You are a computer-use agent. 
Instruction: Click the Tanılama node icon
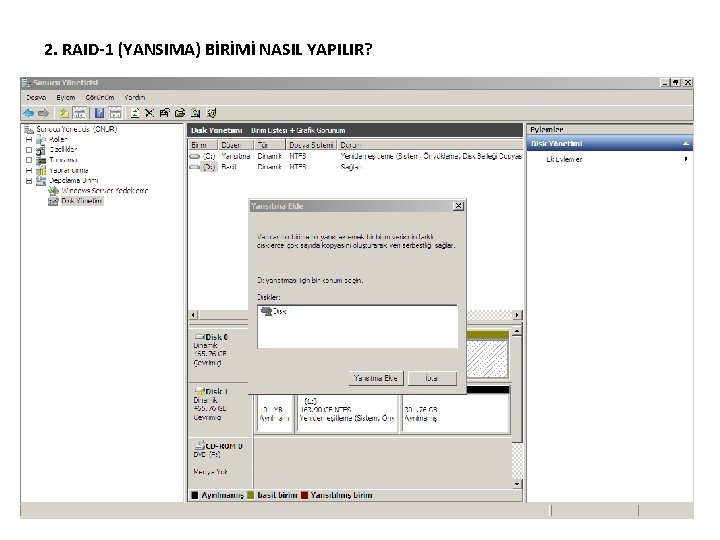[41, 160]
